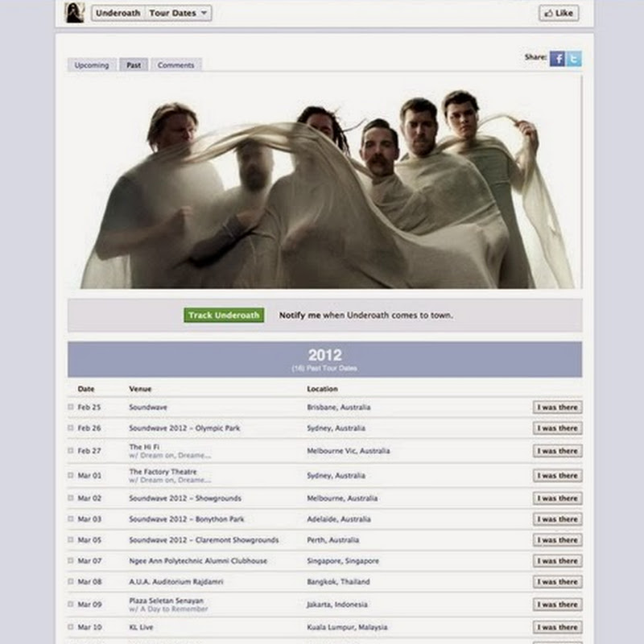The width and height of the screenshot is (644, 644).
Task: Click the Facebook share icon
Action: tap(557, 59)
